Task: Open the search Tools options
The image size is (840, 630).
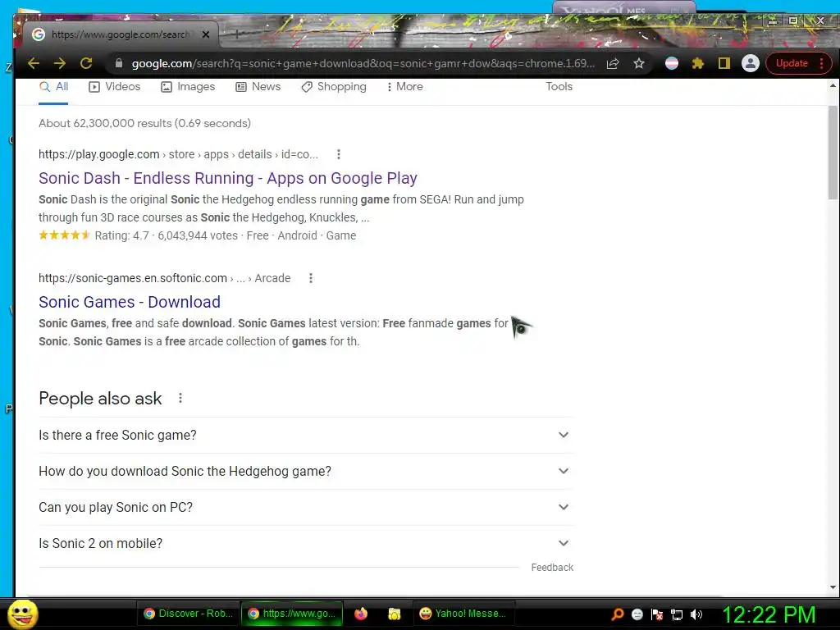Action: 559,86
